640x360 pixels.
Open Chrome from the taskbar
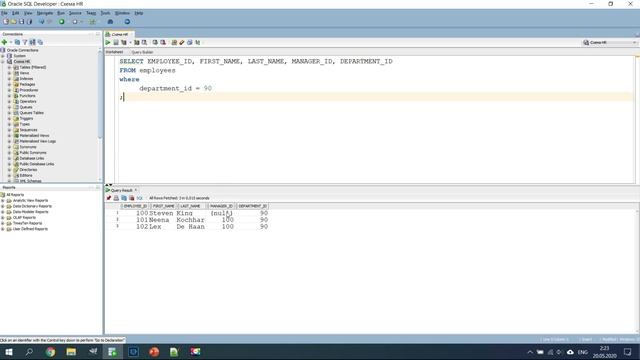pos(50,352)
